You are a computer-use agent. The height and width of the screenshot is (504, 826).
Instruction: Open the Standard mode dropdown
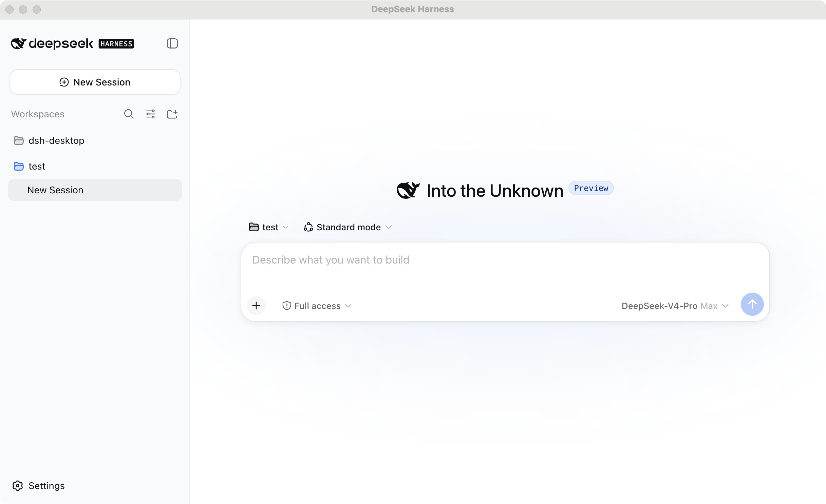pyautogui.click(x=348, y=227)
